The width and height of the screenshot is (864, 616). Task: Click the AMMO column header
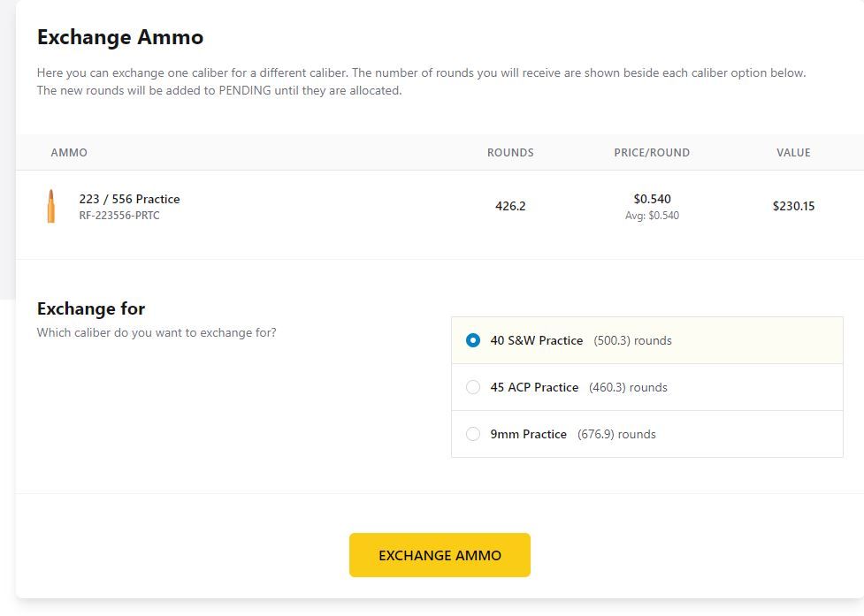click(69, 153)
